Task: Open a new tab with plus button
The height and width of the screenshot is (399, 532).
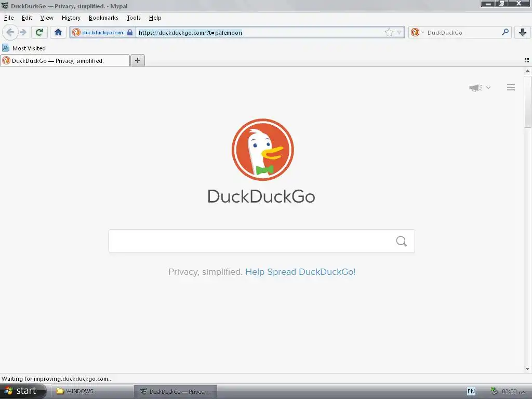Action: pos(137,60)
